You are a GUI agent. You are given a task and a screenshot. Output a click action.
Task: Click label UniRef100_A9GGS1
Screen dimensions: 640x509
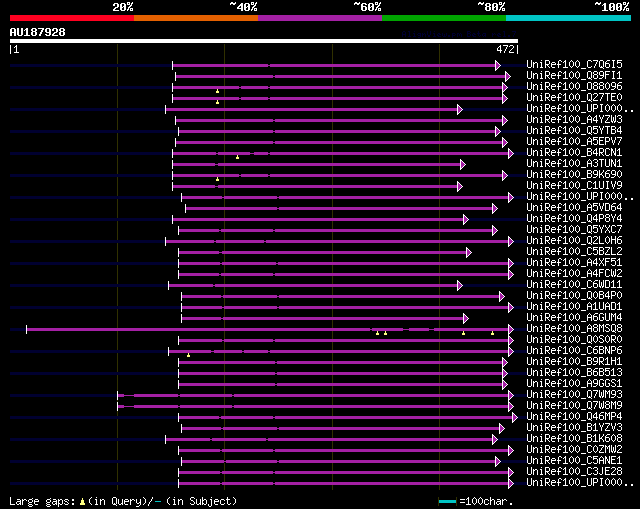[574, 384]
